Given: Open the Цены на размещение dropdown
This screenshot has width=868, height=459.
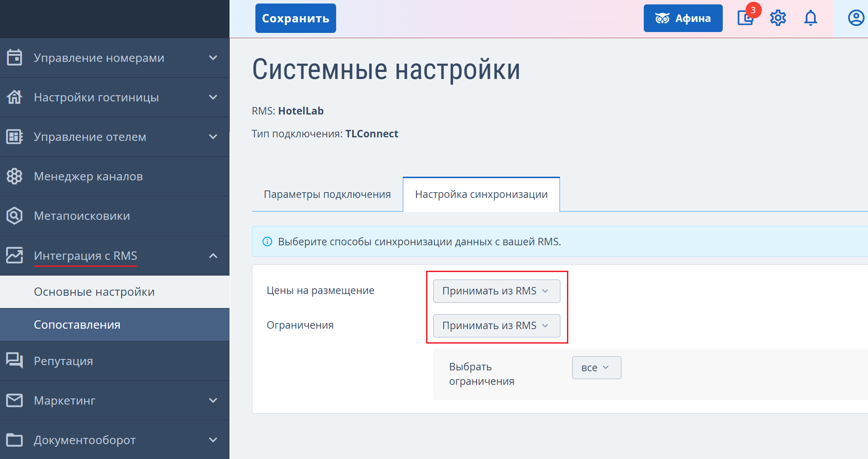Looking at the screenshot, I should (496, 291).
